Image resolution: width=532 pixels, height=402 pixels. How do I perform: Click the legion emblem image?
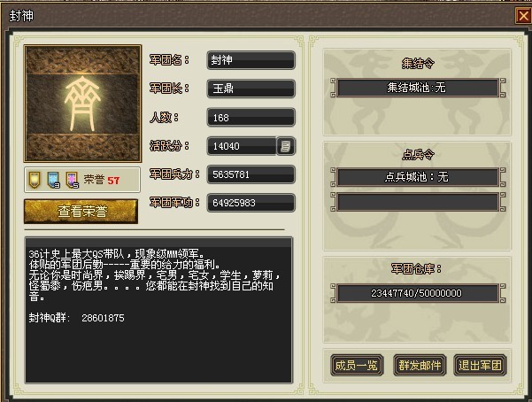[82, 104]
